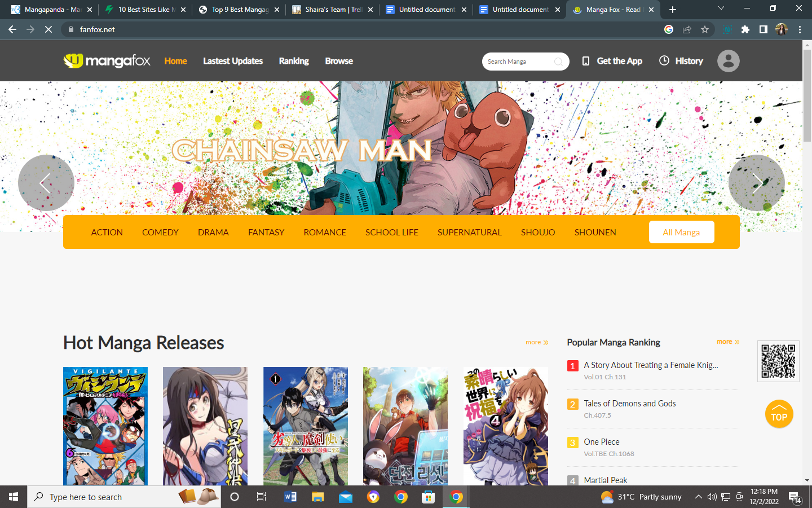Click the QR code image

click(778, 361)
